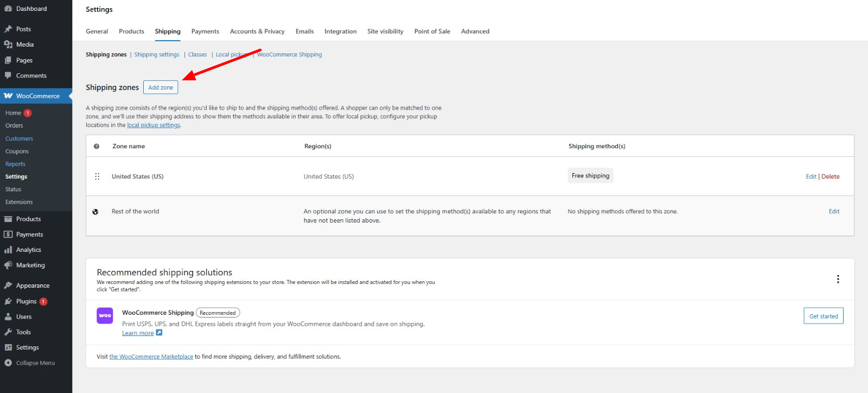Open Status in the WooCommerce submenu
This screenshot has width=868, height=393.
(13, 189)
